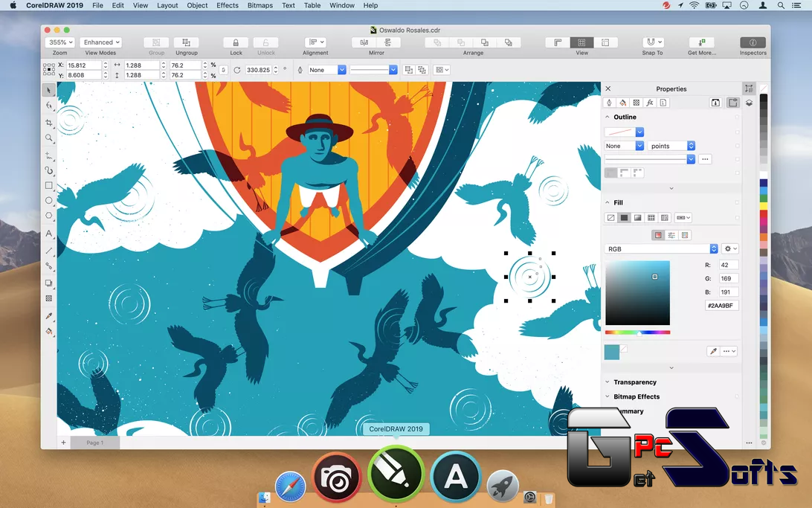Viewport: 812px width, 508px height.
Task: Open the RGB color model dropdown
Action: pyautogui.click(x=661, y=249)
